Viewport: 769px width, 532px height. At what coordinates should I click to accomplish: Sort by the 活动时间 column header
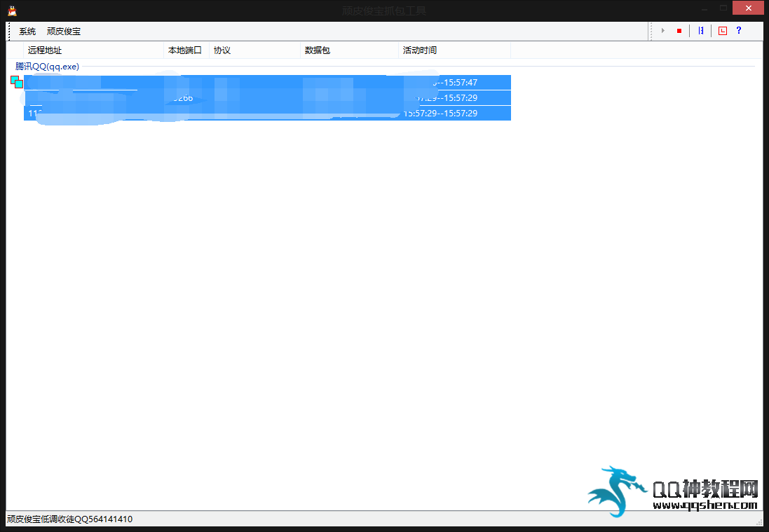(x=455, y=50)
